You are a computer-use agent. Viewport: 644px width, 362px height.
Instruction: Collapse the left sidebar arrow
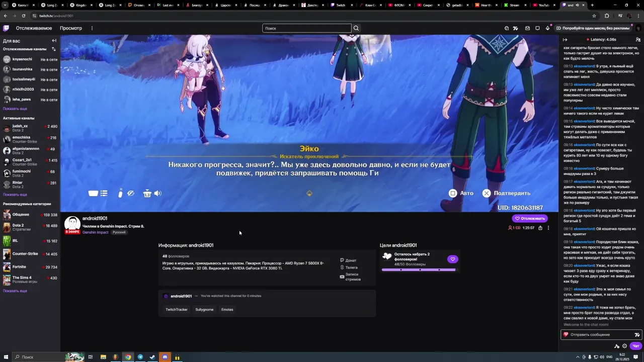point(54,41)
